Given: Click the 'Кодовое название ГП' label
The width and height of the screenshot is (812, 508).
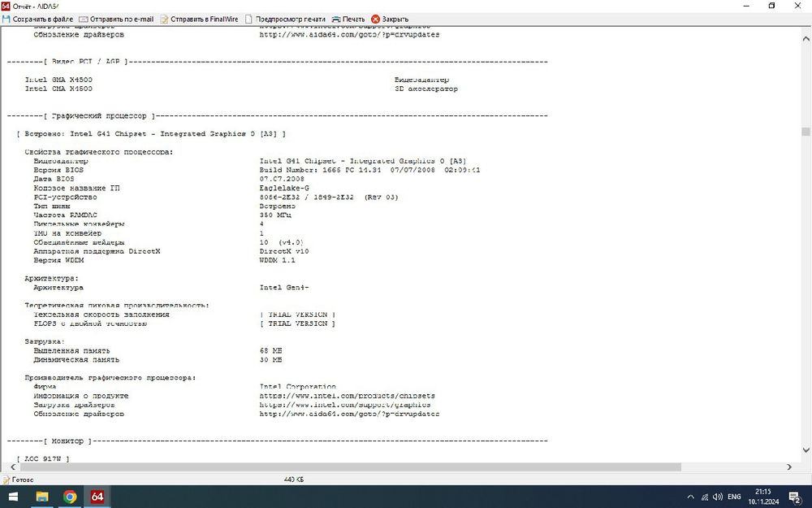Looking at the screenshot, I should pos(76,189).
